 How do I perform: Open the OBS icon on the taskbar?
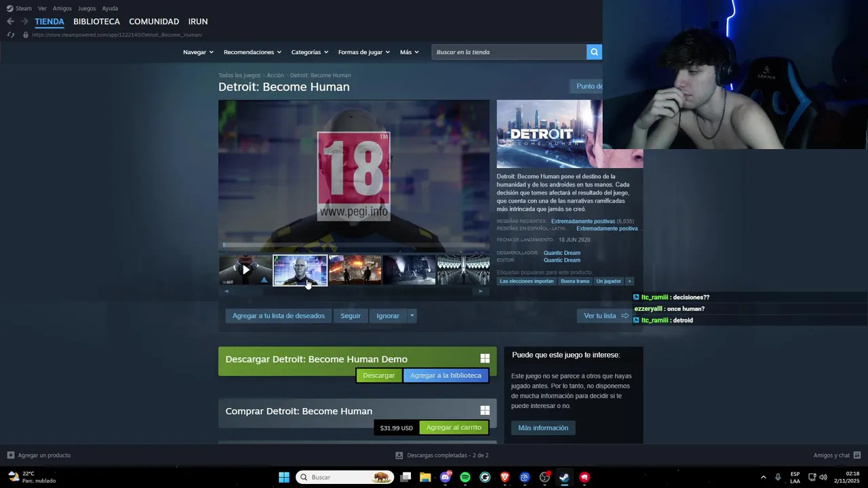tap(545, 477)
